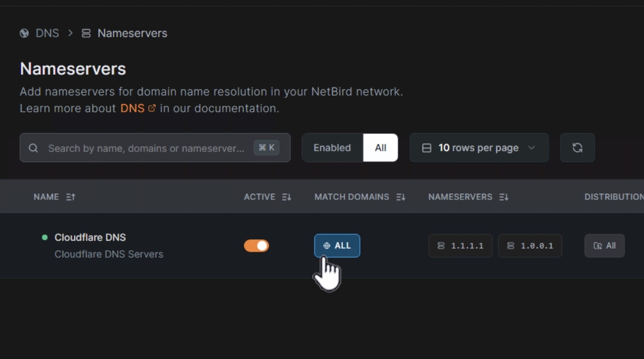
Task: Sort by Match Domains arrow icon
Action: click(400, 197)
